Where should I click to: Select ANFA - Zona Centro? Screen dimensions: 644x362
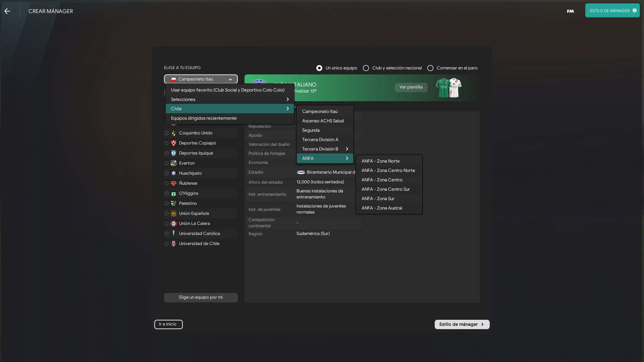coord(389,180)
